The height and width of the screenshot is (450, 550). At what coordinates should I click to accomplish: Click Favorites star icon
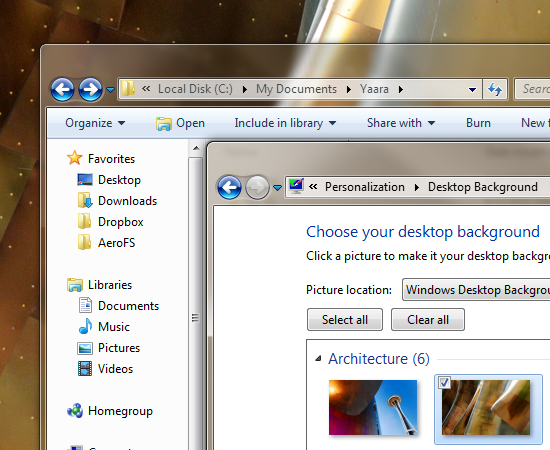(x=75, y=158)
